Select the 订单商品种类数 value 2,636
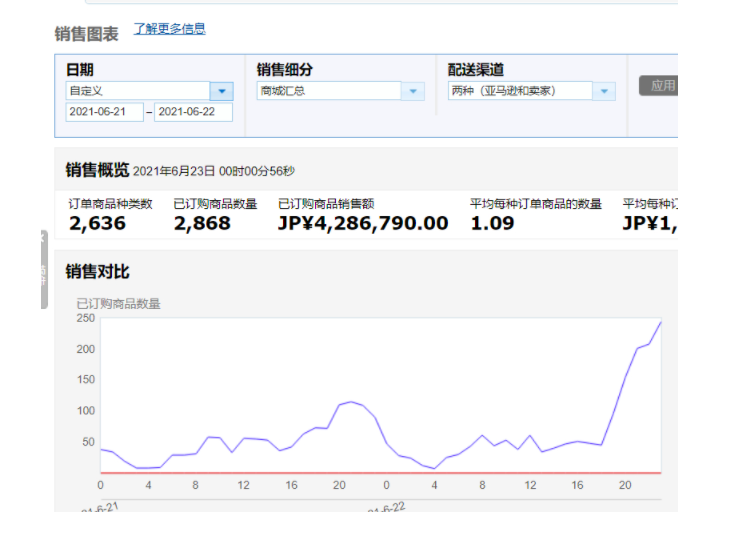This screenshot has height=536, width=745. tap(97, 223)
